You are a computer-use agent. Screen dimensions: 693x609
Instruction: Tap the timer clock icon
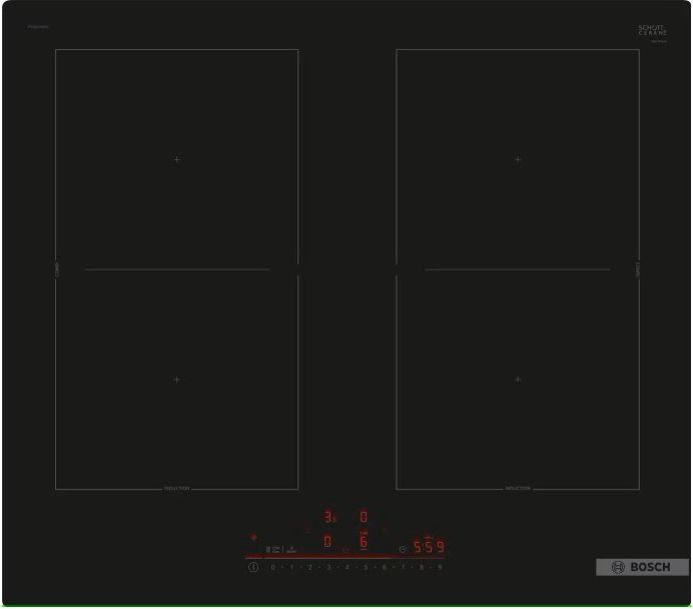coord(402,548)
